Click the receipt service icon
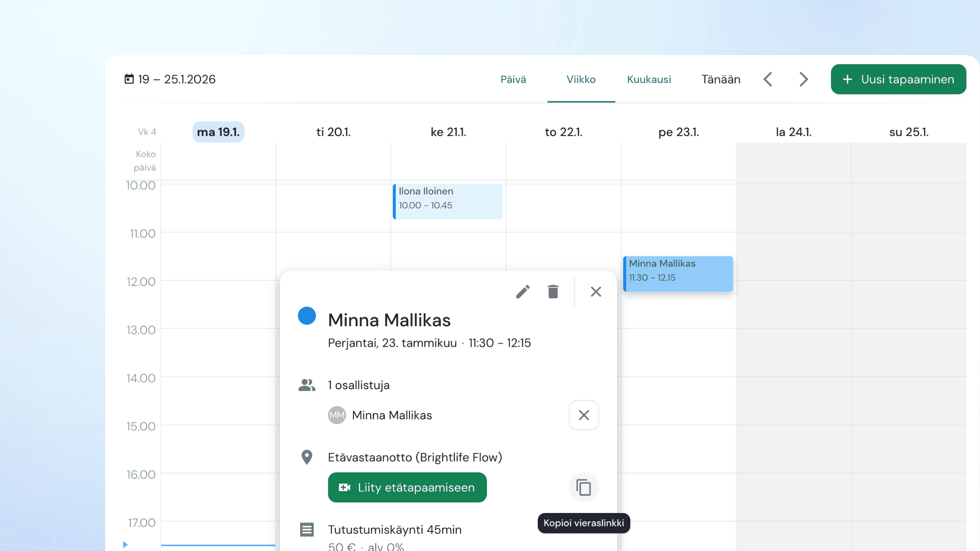Viewport: 980px width, 551px height. [x=307, y=529]
